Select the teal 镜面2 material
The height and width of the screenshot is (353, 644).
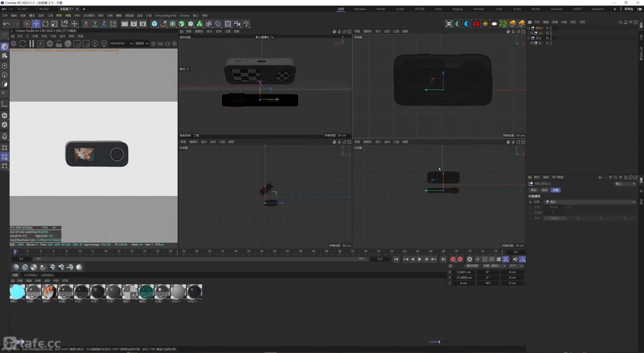coord(146,292)
